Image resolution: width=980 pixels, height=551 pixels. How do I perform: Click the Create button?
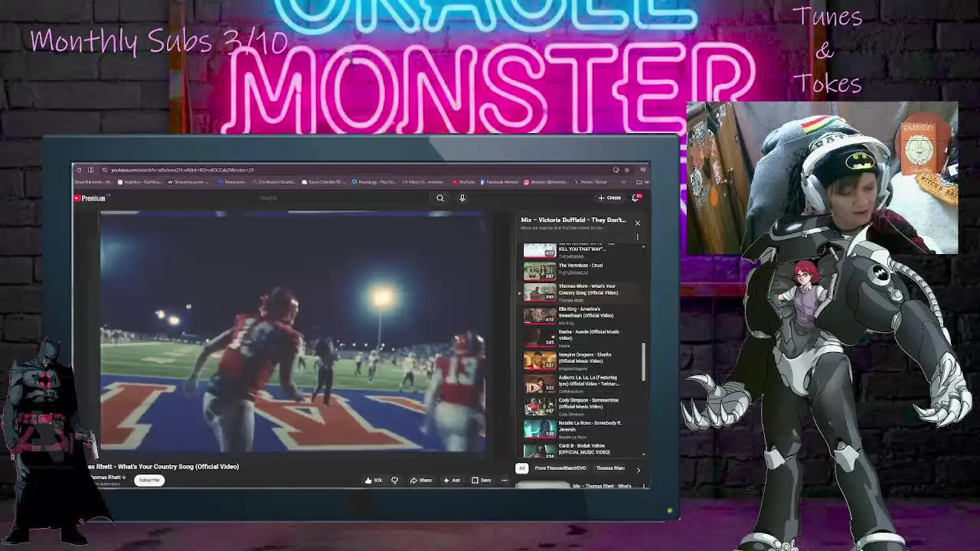point(610,198)
